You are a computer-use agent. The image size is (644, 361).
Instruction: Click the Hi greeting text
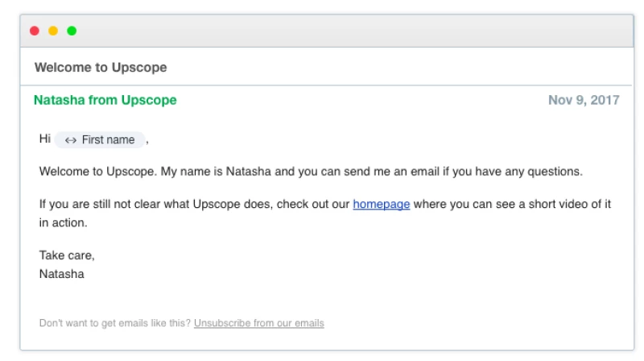(45, 139)
